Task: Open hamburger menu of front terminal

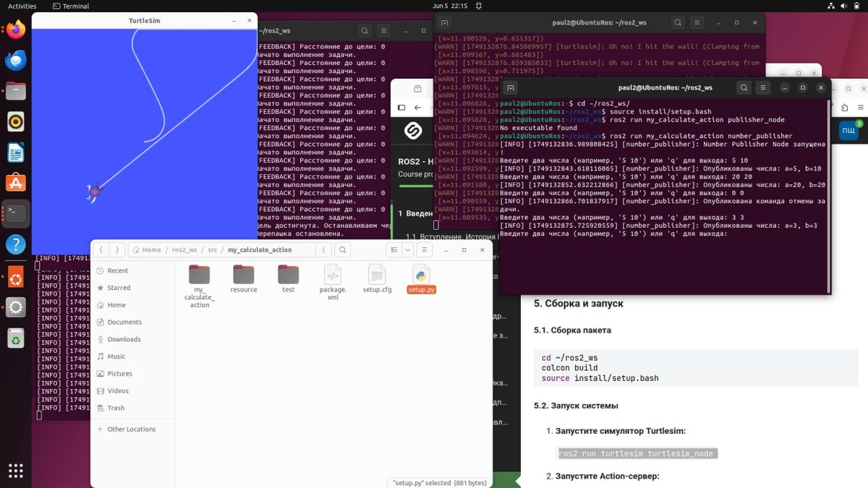Action: pyautogui.click(x=763, y=87)
